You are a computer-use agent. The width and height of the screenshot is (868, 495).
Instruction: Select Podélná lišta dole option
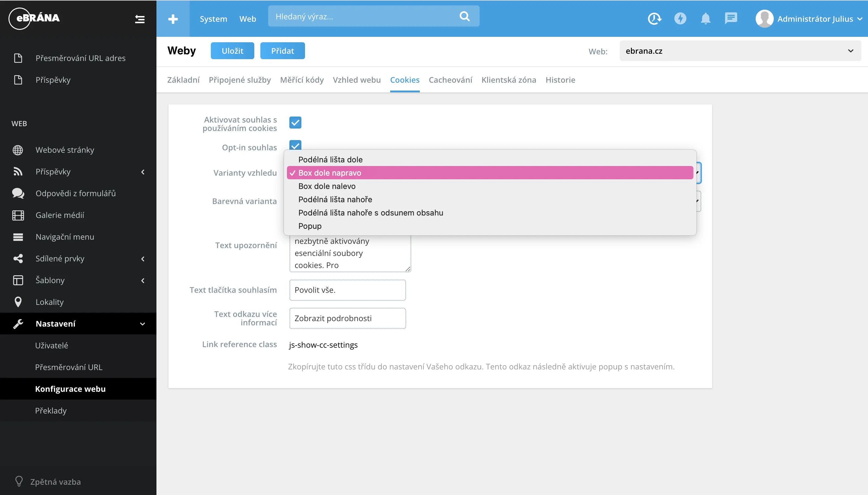click(490, 159)
